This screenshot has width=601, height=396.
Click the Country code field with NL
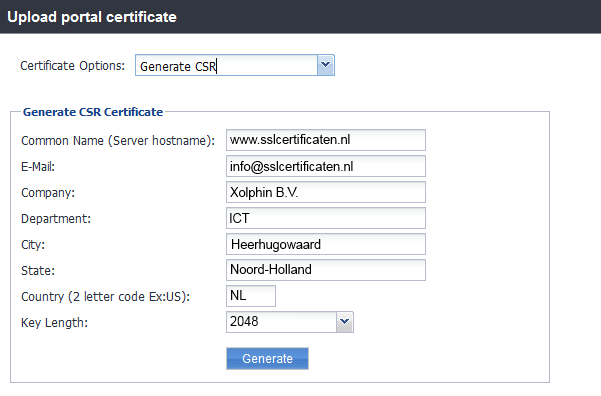click(x=251, y=296)
